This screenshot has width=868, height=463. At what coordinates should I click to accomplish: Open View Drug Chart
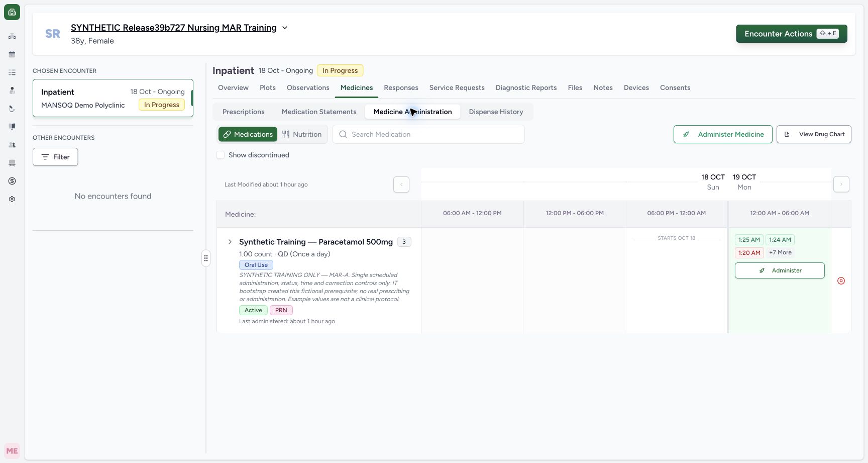click(x=814, y=134)
